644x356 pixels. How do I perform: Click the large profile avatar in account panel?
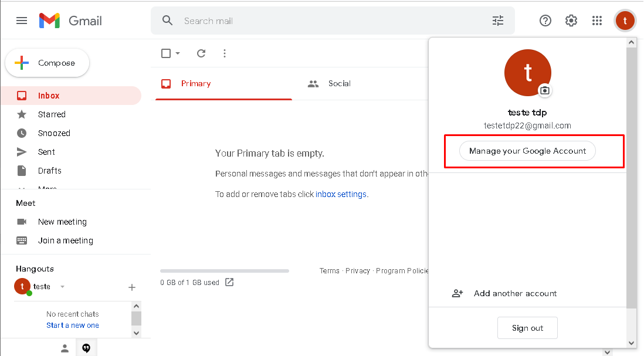coord(528,73)
